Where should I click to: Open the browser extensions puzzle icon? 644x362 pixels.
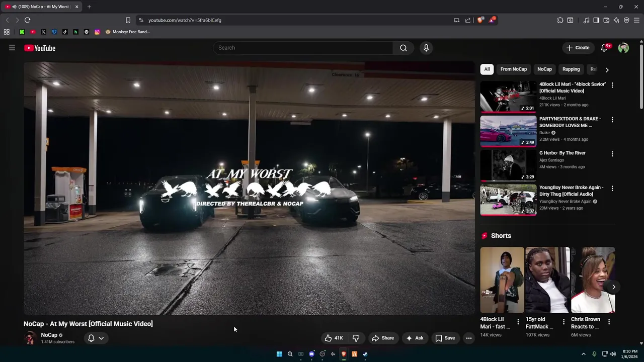tap(560, 20)
